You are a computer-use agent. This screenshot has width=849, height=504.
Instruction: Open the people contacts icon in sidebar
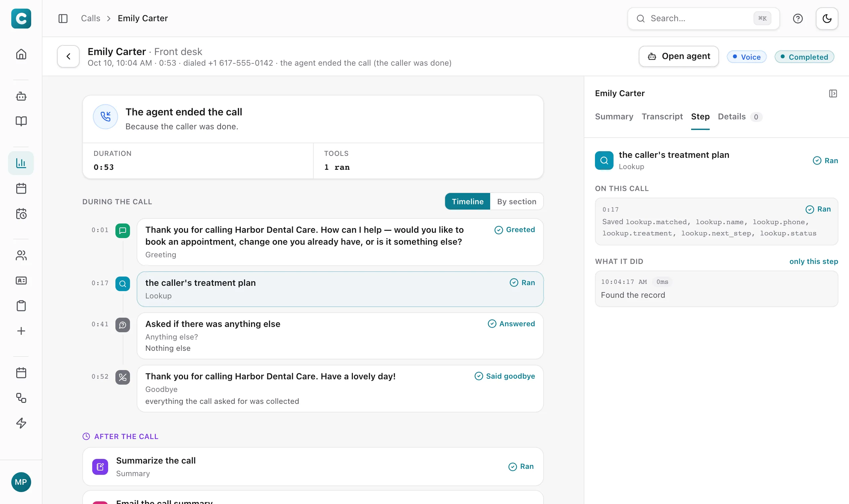coord(21,255)
